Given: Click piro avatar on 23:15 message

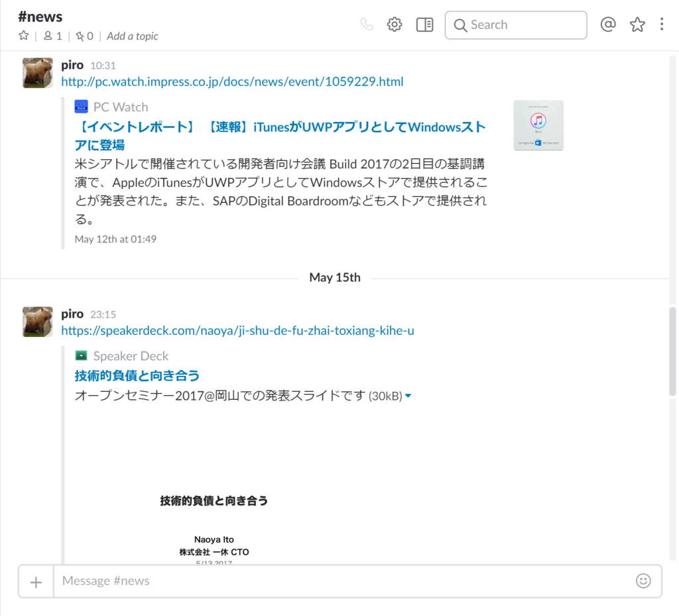Looking at the screenshot, I should (38, 322).
